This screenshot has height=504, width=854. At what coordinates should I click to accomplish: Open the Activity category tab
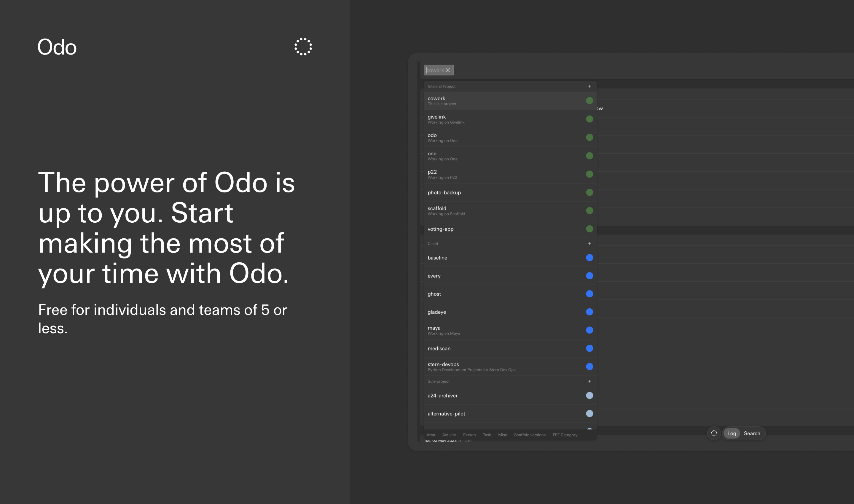tap(449, 435)
